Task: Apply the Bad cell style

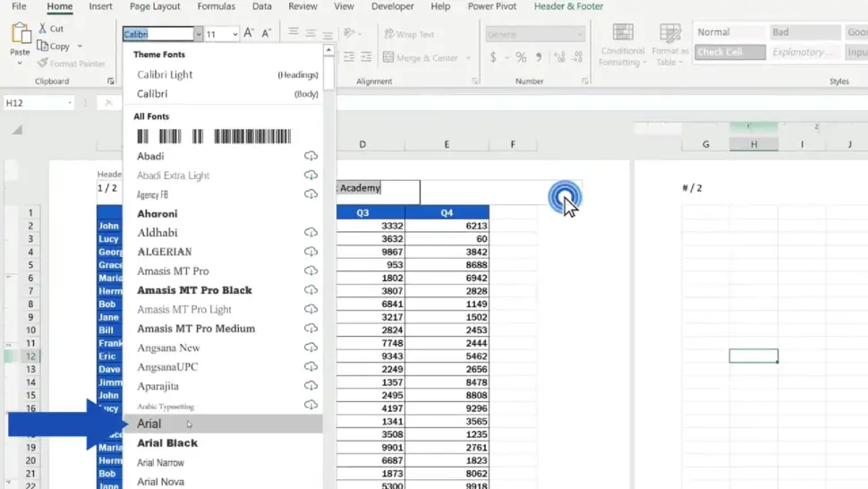Action: click(805, 32)
